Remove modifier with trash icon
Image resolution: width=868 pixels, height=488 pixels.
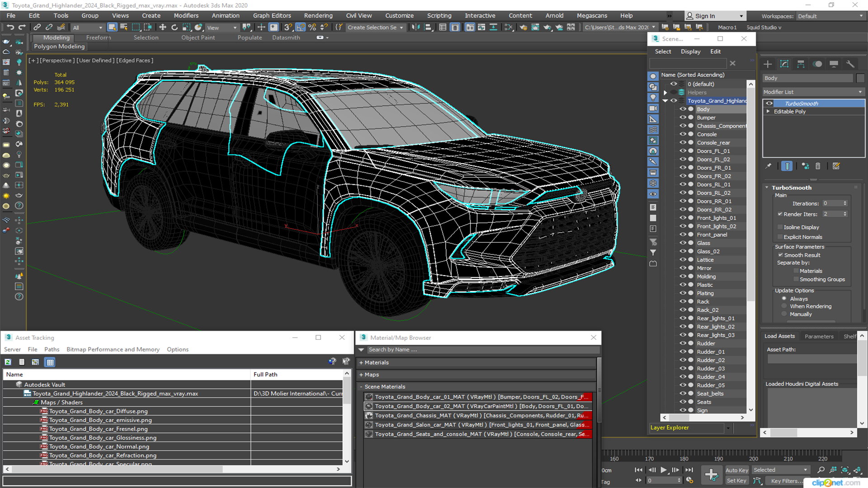pos(818,166)
